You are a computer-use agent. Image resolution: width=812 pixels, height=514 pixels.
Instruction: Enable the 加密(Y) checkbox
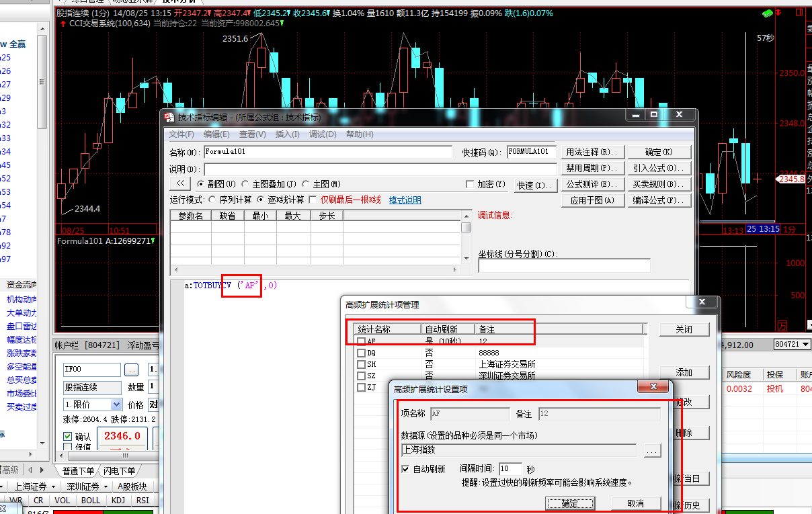pos(470,184)
